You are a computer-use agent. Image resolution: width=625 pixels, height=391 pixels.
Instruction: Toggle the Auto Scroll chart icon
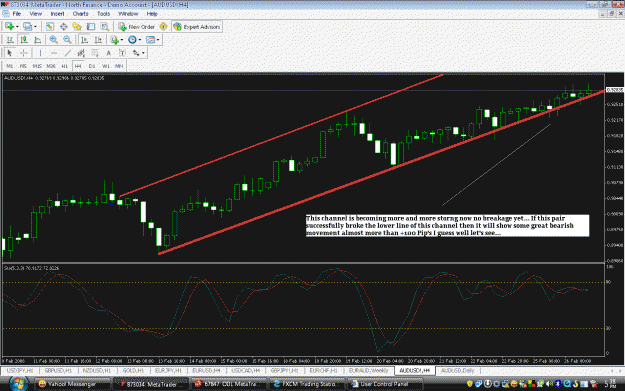(x=84, y=40)
